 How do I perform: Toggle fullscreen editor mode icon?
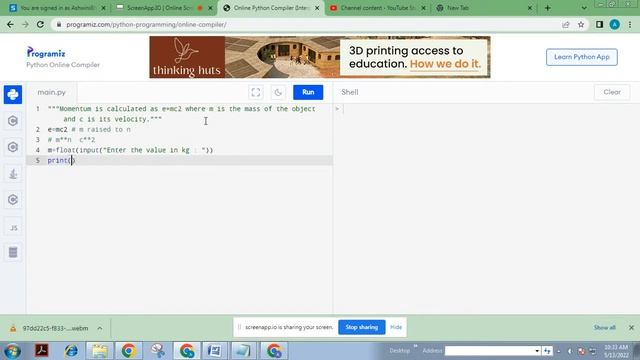click(256, 92)
